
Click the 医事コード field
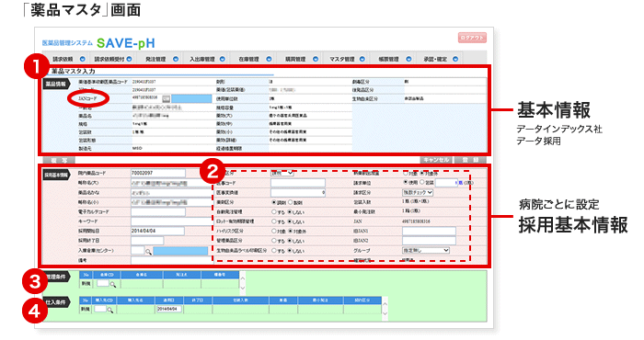coord(298,183)
